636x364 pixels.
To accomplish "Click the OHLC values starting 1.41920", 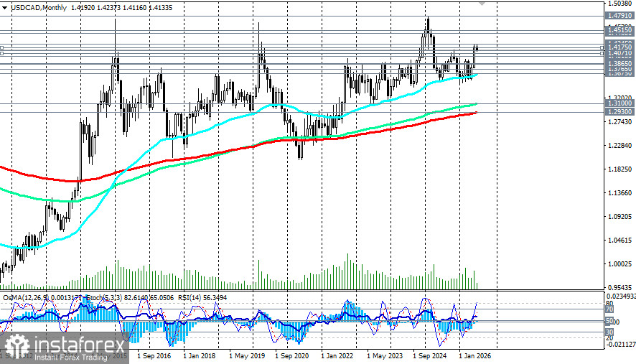I will click(x=121, y=8).
